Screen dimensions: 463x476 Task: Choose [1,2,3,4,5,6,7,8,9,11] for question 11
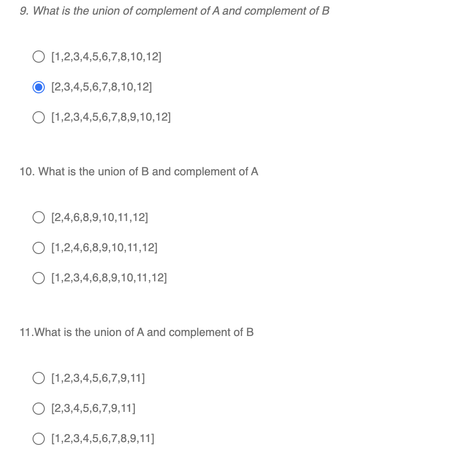click(x=39, y=438)
